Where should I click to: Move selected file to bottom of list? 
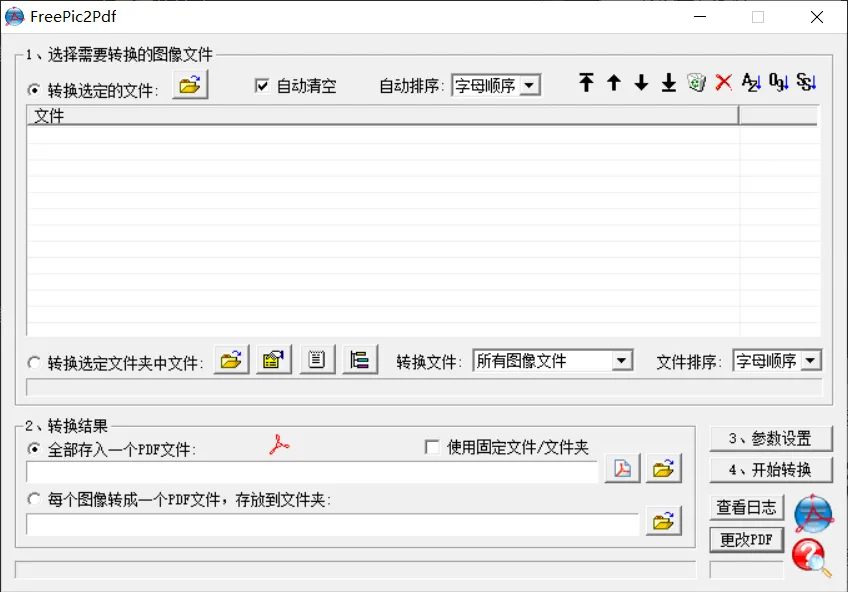[669, 83]
